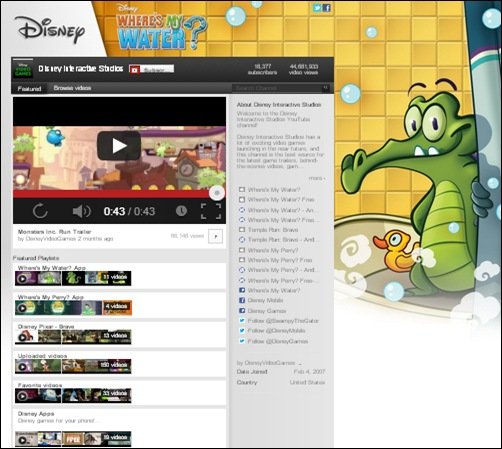The height and width of the screenshot is (449, 502).
Task: Open the Video Games channel avatar
Action: coord(23,69)
